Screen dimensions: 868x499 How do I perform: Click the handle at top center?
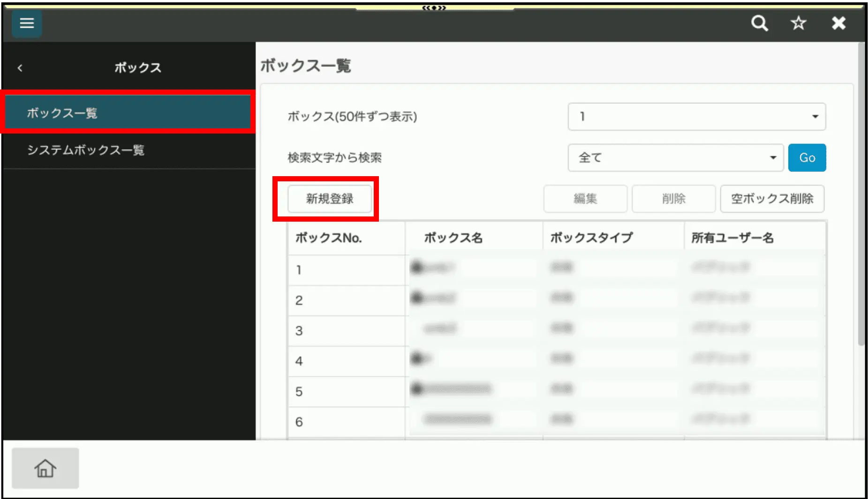point(434,7)
